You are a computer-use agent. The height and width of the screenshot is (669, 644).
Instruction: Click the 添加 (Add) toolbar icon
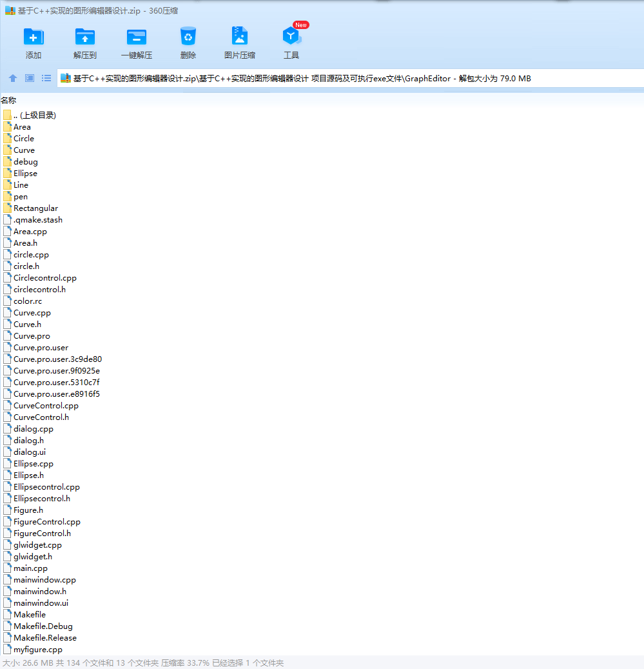tap(34, 37)
